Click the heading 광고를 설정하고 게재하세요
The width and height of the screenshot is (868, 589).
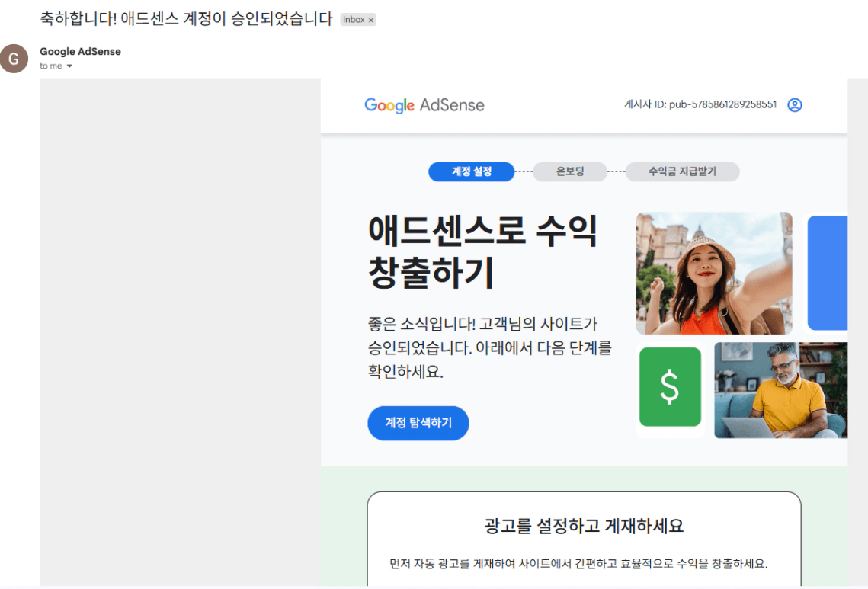tap(584, 525)
